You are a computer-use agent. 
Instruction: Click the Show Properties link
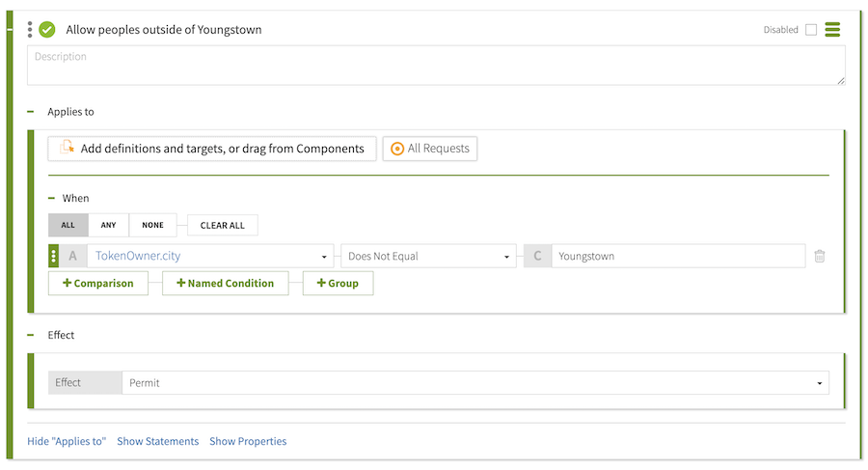point(248,441)
